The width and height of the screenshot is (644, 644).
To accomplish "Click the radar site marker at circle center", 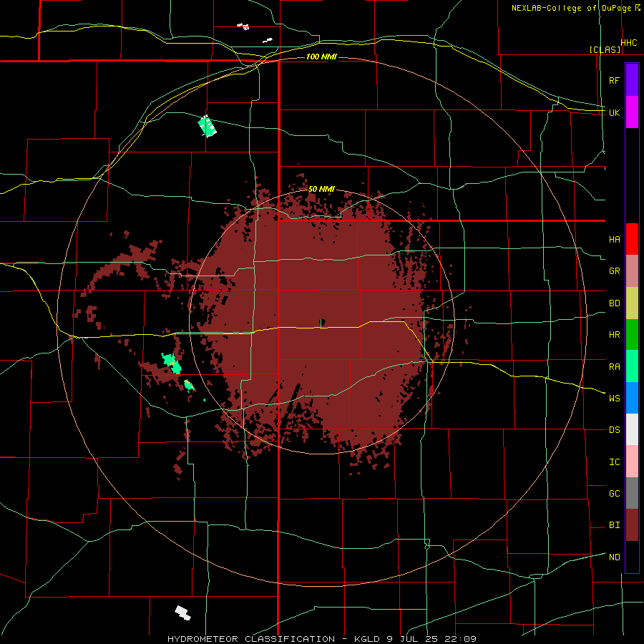I will 322,322.
